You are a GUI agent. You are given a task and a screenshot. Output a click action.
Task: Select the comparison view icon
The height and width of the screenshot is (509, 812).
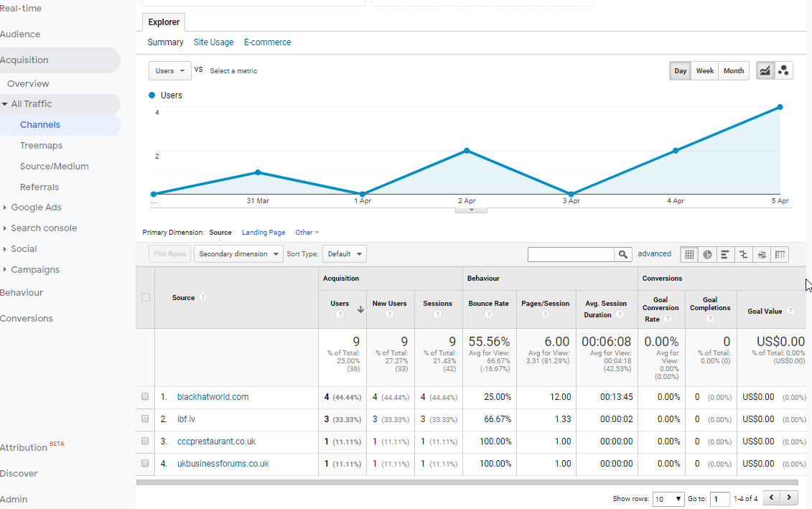[x=744, y=254]
